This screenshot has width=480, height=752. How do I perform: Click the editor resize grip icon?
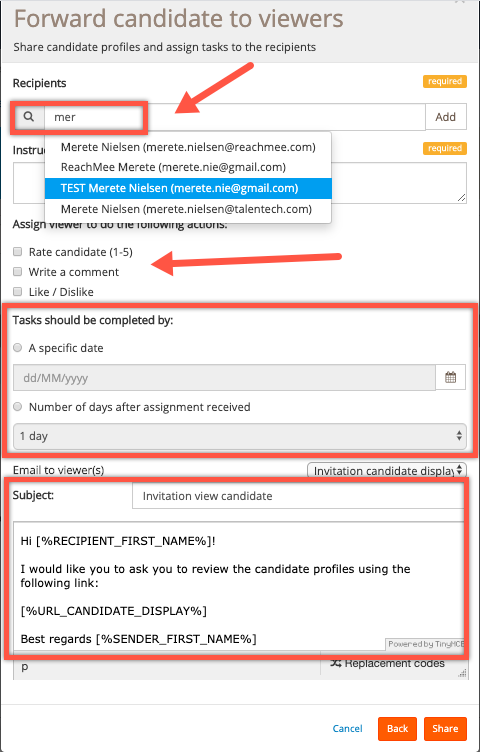pos(462,673)
